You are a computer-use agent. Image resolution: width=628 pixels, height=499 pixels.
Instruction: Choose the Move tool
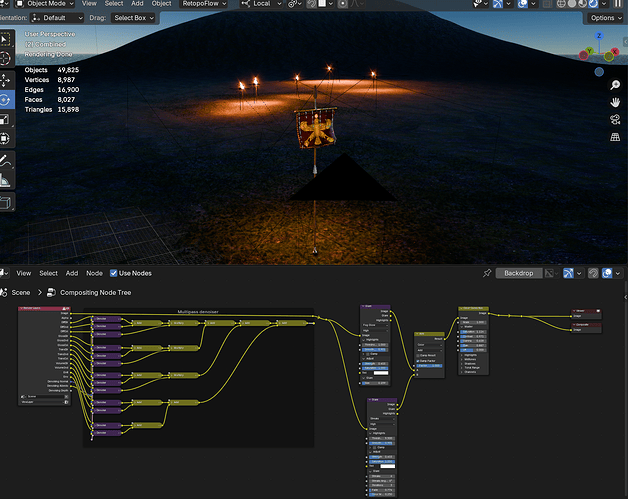(x=6, y=80)
